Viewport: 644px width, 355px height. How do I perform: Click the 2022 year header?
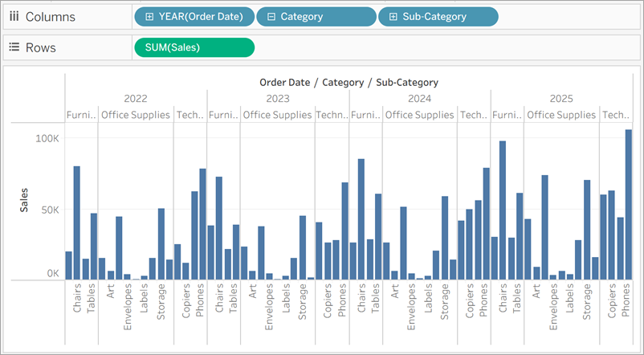pyautogui.click(x=135, y=99)
